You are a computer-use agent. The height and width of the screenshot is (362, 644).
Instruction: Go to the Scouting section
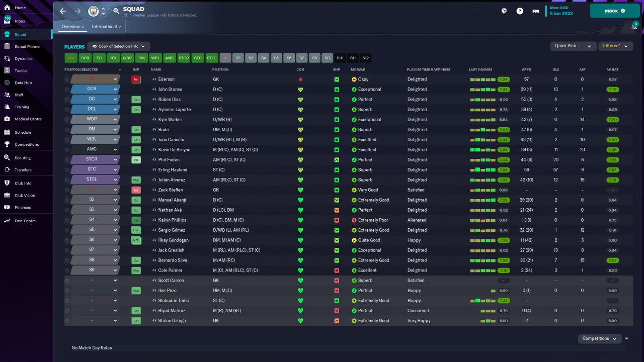click(x=23, y=157)
